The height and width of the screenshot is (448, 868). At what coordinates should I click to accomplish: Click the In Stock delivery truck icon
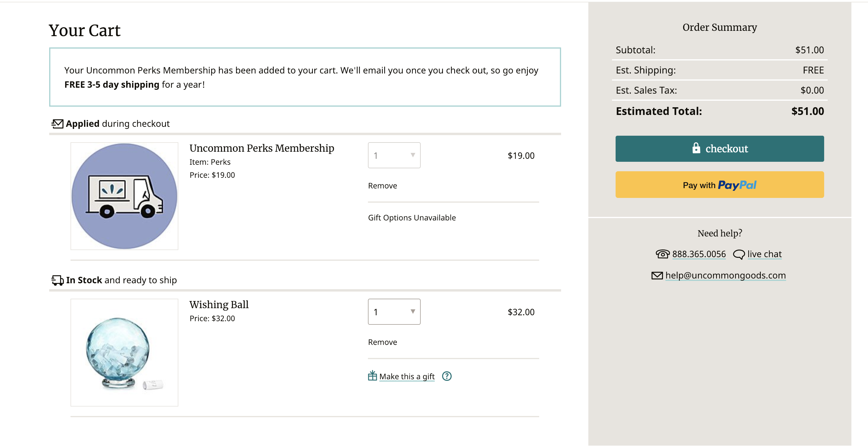(x=57, y=280)
